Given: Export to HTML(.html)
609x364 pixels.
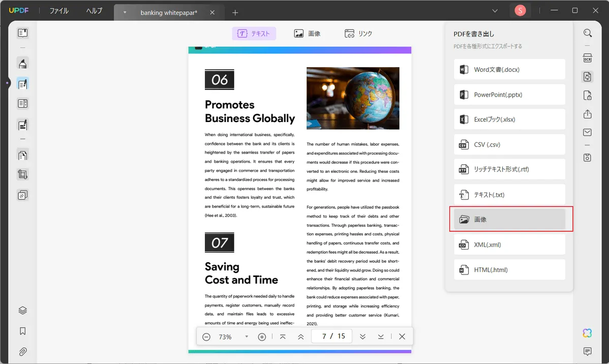Looking at the screenshot, I should [x=509, y=269].
